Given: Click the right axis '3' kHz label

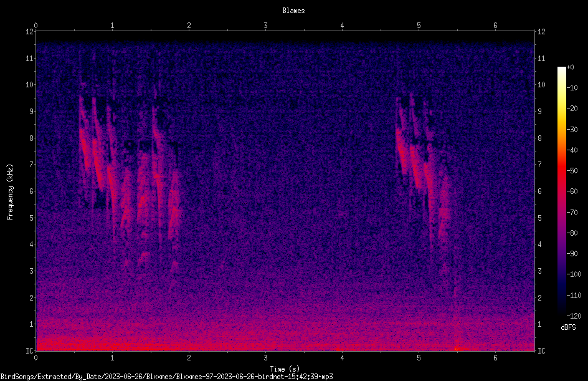Looking at the screenshot, I should (x=539, y=271).
